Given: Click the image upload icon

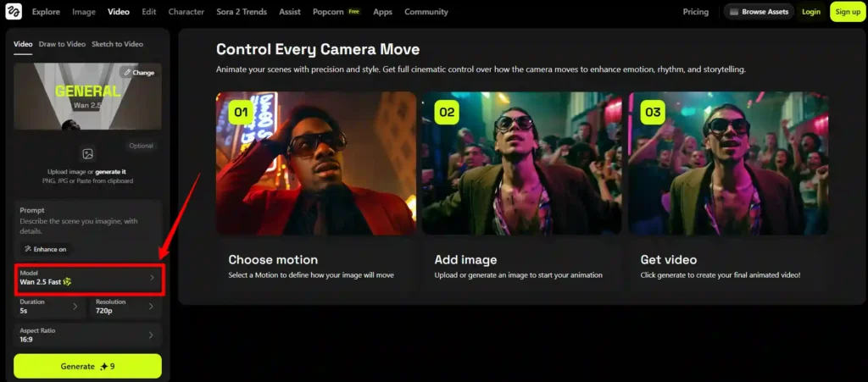Looking at the screenshot, I should (x=87, y=154).
